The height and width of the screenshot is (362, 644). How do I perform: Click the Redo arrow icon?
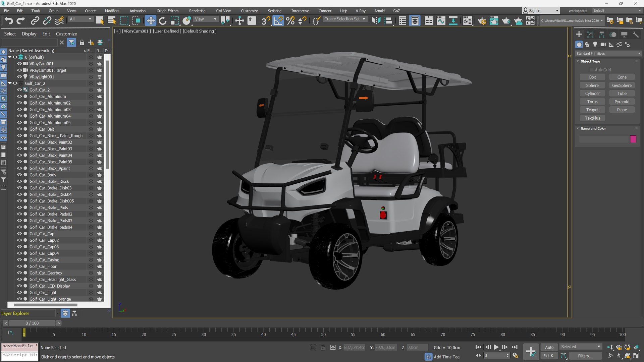coord(20,21)
